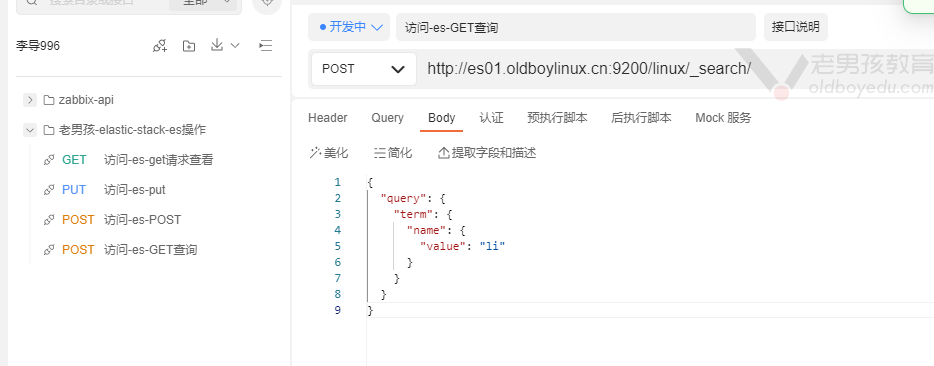Open the POST request method dropdown
Image resolution: width=934 pixels, height=366 pixels.
(x=363, y=69)
